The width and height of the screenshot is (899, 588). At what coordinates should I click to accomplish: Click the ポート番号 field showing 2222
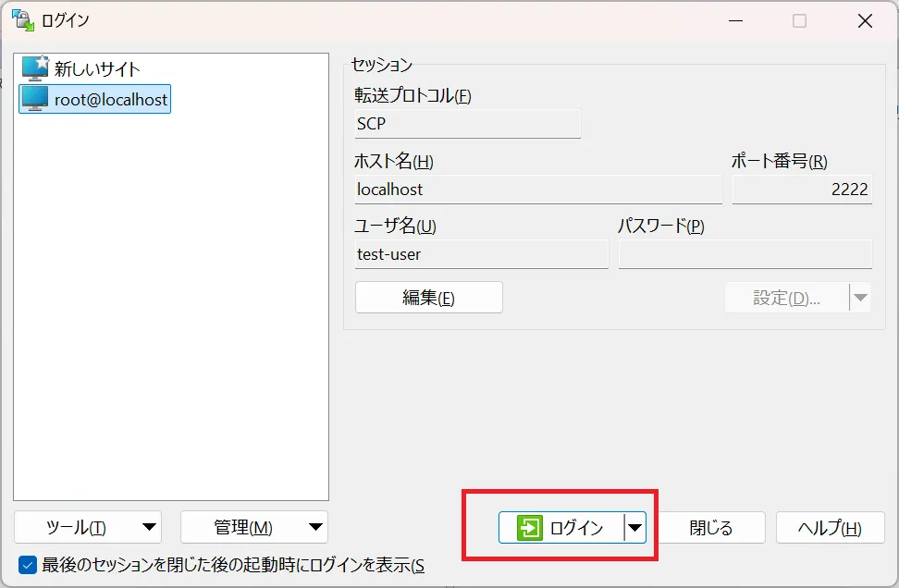coord(802,190)
